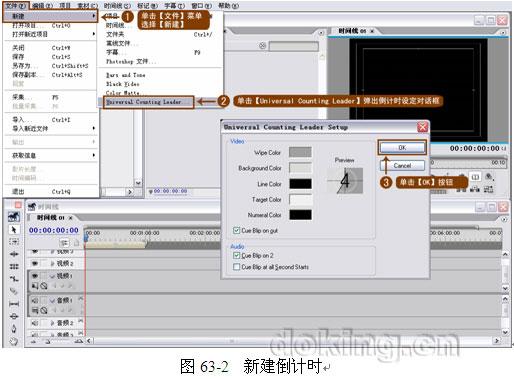Open the 打开新近项目 submenu

(51, 34)
